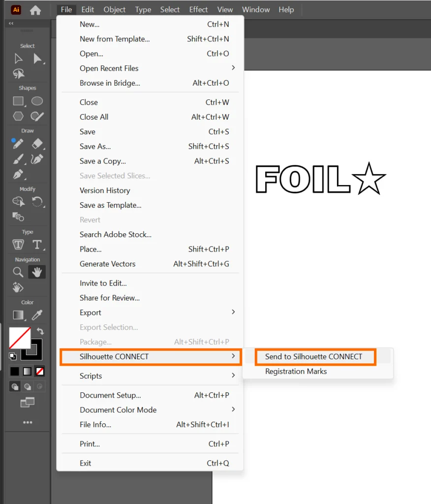Image resolution: width=431 pixels, height=504 pixels.
Task: Choose Send to Silhouette CONNECT
Action: (x=313, y=356)
